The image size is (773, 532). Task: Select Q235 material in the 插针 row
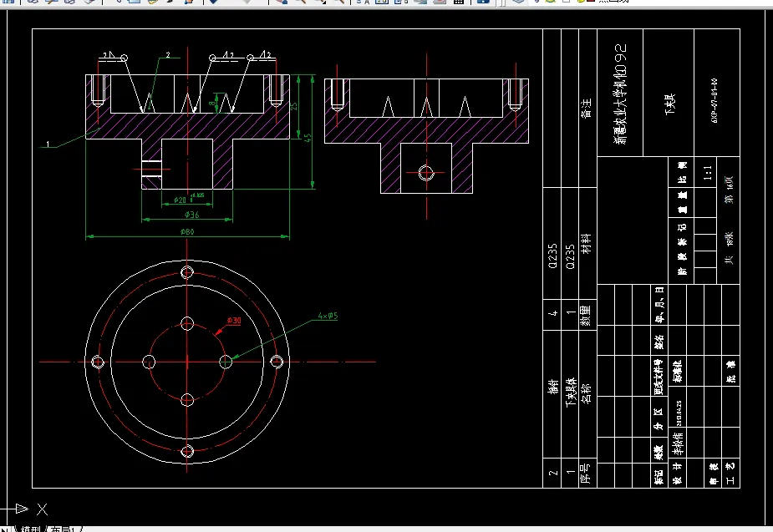tap(552, 256)
